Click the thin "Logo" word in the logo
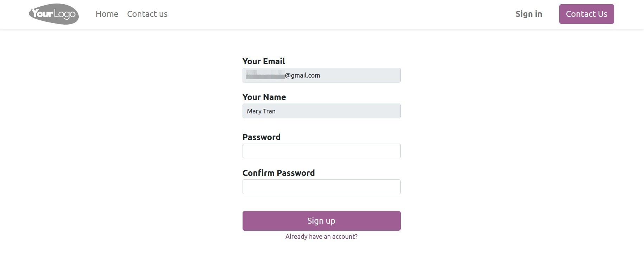 pyautogui.click(x=65, y=14)
